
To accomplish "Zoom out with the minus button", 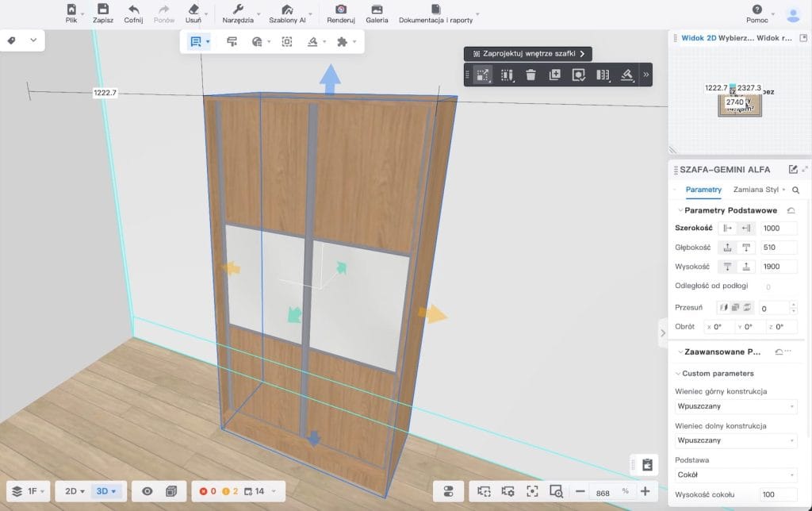I will point(580,491).
